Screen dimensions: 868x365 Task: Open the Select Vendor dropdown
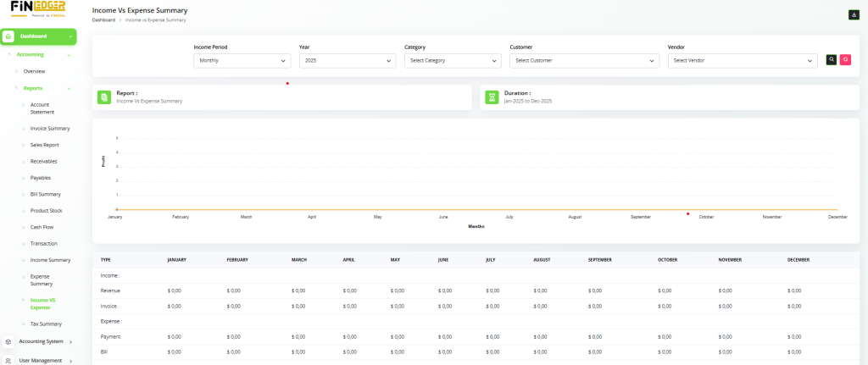(x=743, y=61)
